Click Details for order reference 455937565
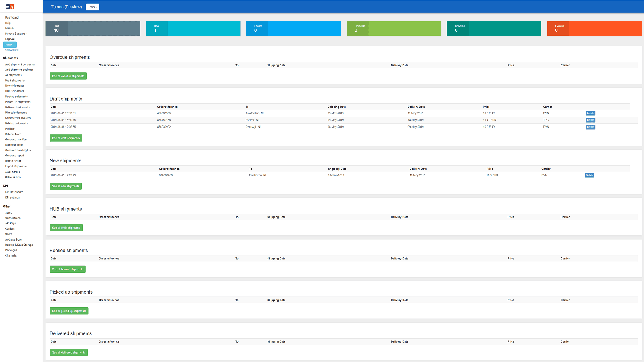The width and height of the screenshot is (644, 362). click(590, 113)
